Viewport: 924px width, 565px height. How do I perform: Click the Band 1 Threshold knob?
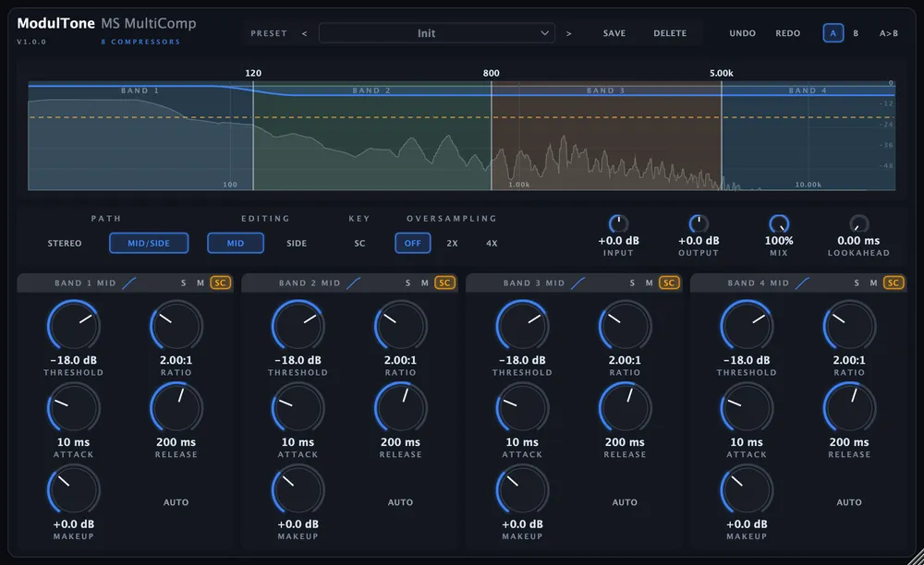pyautogui.click(x=74, y=326)
